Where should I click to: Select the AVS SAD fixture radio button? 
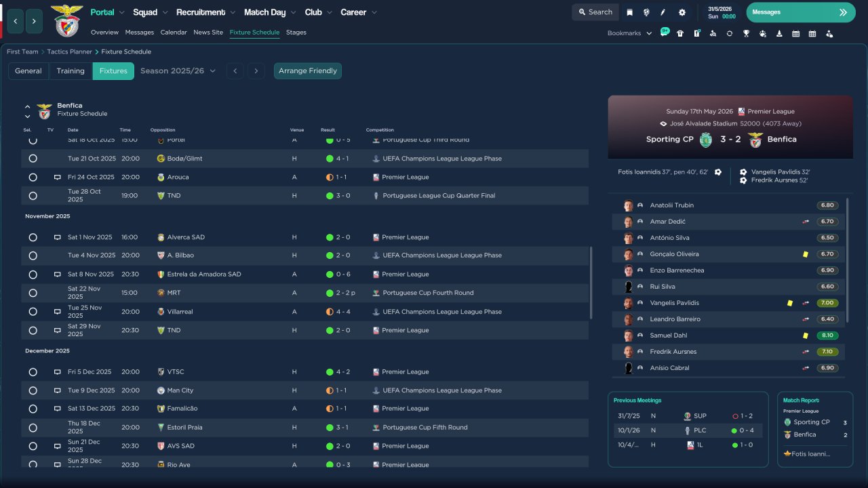(33, 446)
